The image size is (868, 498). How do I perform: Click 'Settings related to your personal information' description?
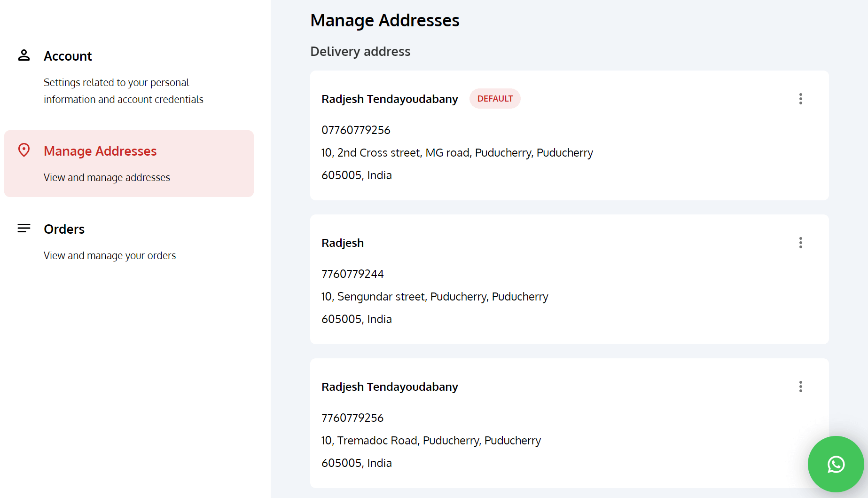click(124, 91)
